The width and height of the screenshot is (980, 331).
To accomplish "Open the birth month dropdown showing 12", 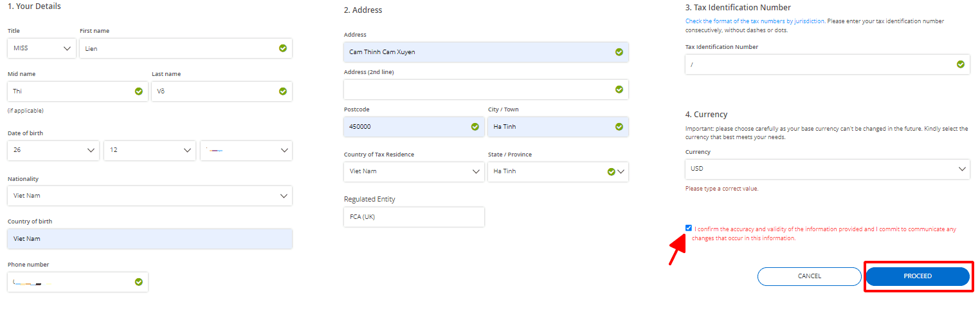I will click(x=150, y=150).
